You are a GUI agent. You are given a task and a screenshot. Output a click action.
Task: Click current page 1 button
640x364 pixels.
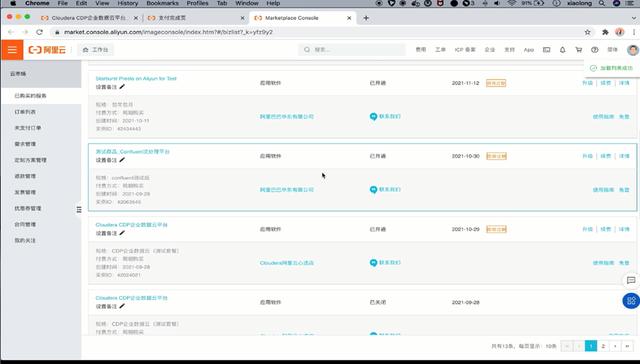[591, 346]
